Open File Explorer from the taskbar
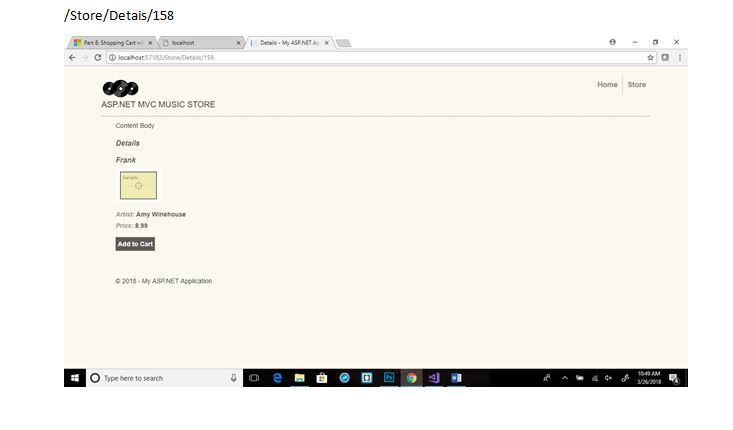This screenshot has width=733, height=430. click(300, 378)
